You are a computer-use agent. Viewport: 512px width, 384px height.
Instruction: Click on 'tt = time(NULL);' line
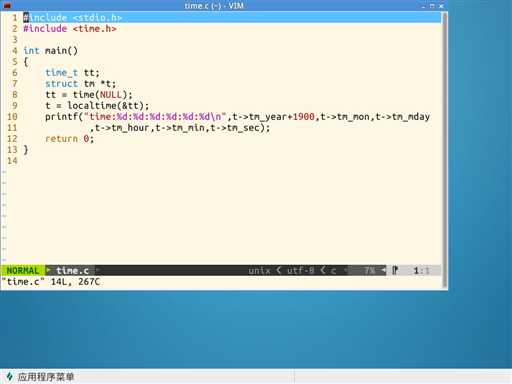pyautogui.click(x=89, y=95)
